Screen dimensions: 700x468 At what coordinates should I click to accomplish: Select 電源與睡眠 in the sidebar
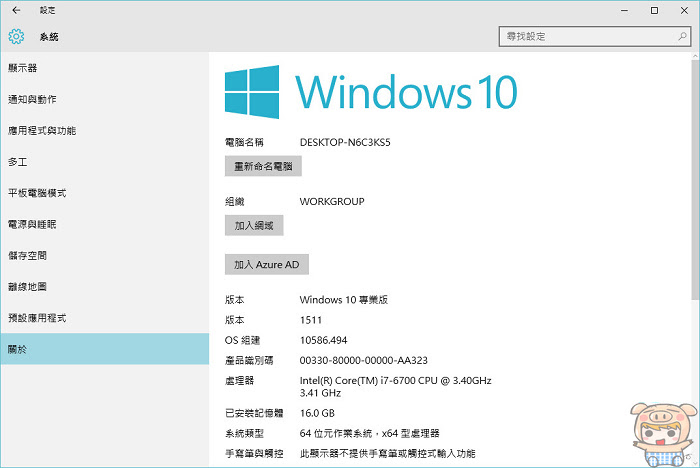105,225
